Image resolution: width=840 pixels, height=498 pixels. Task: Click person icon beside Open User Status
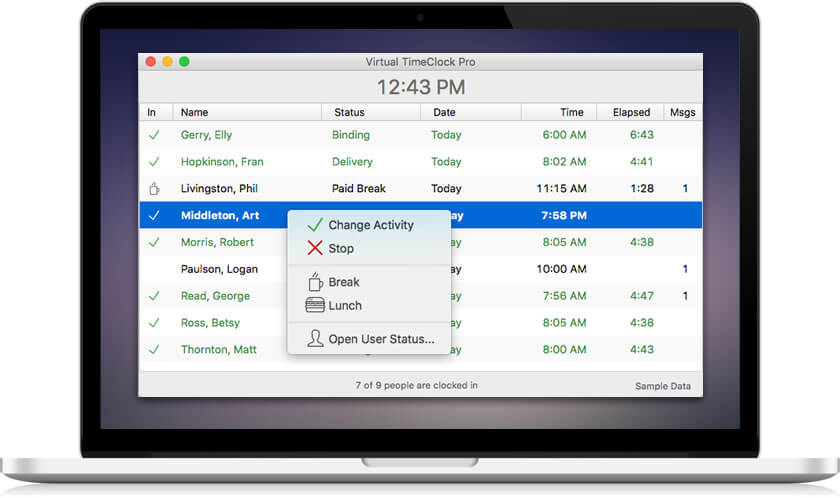tap(315, 338)
